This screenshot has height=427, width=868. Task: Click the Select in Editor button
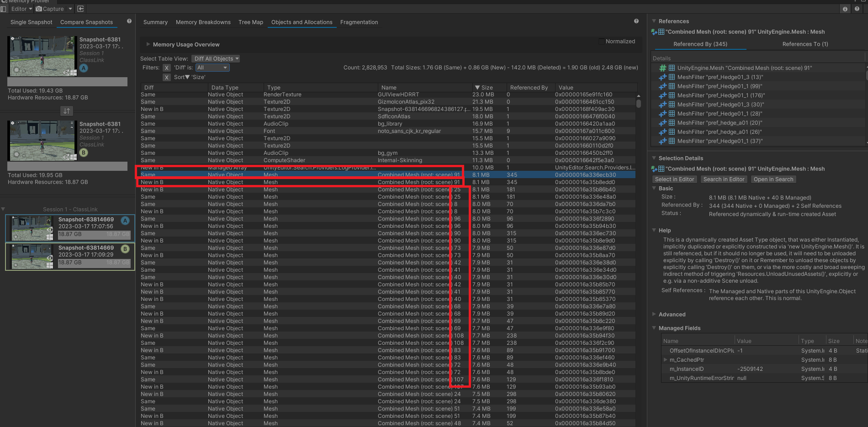click(674, 179)
